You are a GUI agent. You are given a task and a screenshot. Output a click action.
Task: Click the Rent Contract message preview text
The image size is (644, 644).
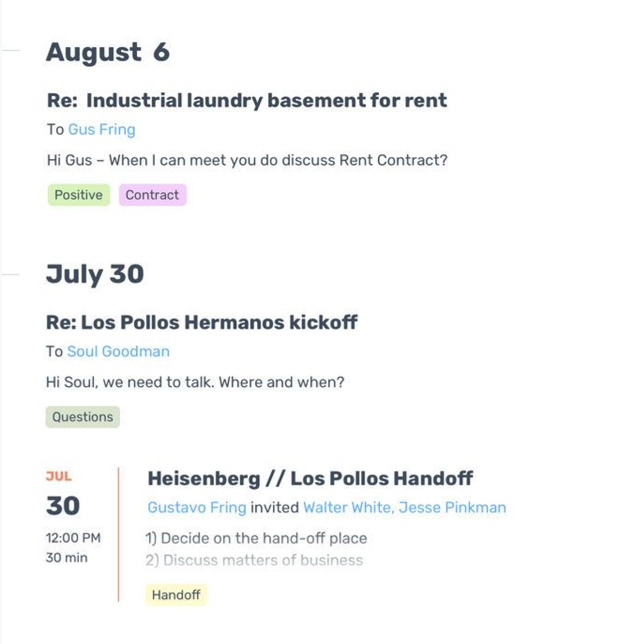(247, 161)
